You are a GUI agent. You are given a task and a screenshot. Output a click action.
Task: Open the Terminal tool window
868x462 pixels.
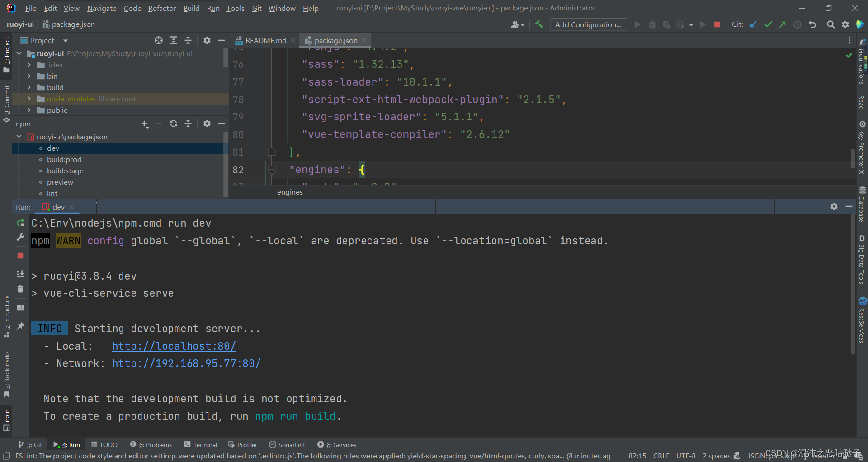(200, 445)
